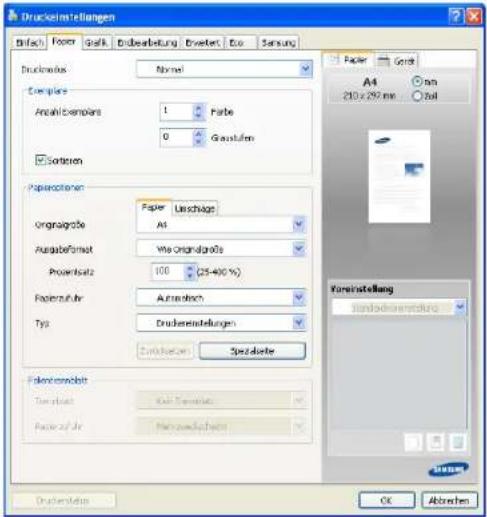Screen dimensions: 487x517
Task: Click the first preset icon button
Action: coord(413,442)
